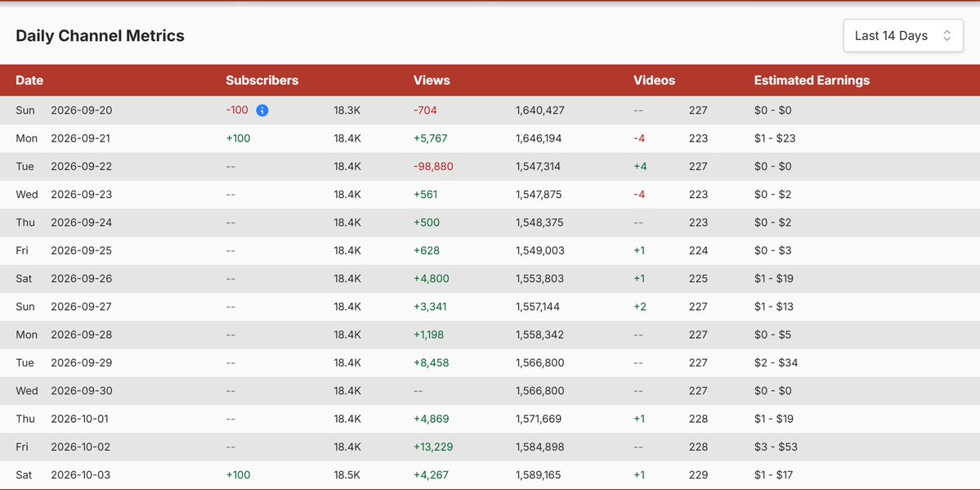Click the +2 videos change
The image size is (980, 490).
pyautogui.click(x=639, y=307)
